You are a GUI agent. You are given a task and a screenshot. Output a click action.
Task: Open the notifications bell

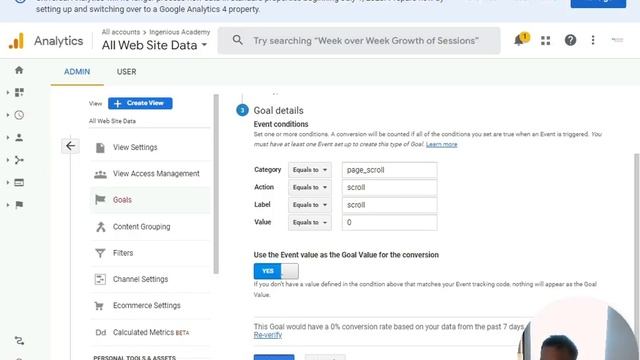coord(519,40)
